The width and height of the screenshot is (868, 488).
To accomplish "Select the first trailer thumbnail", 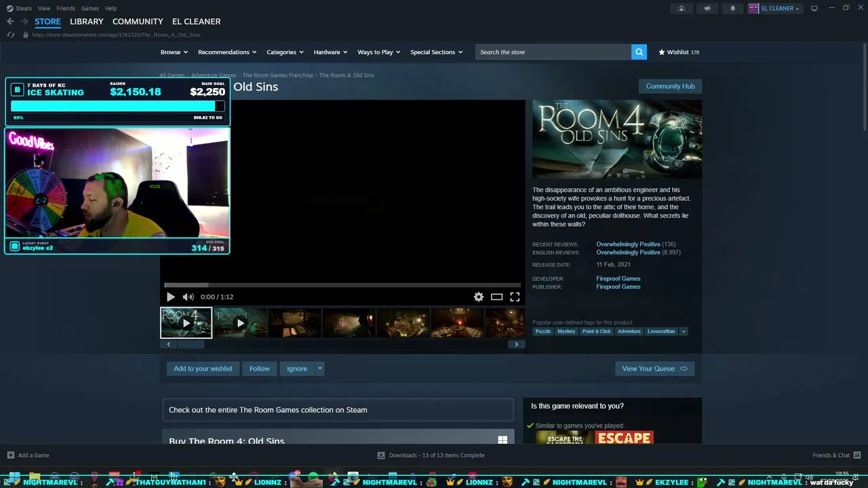I will click(186, 323).
